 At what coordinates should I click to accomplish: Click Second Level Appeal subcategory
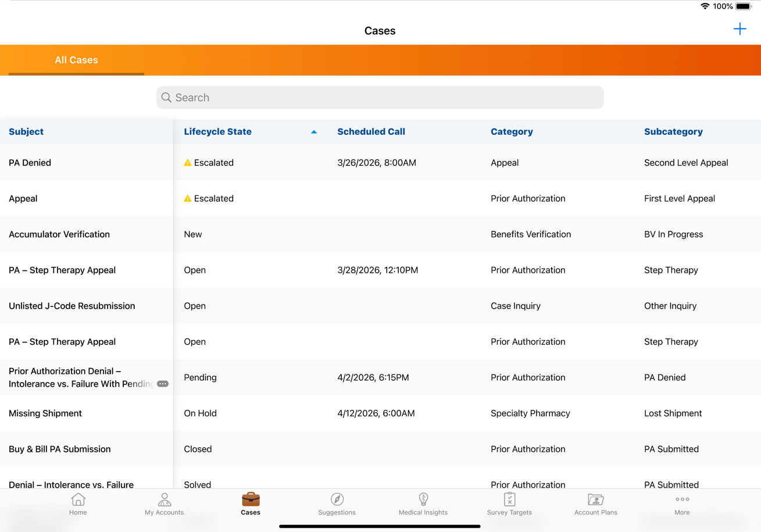[x=686, y=163]
